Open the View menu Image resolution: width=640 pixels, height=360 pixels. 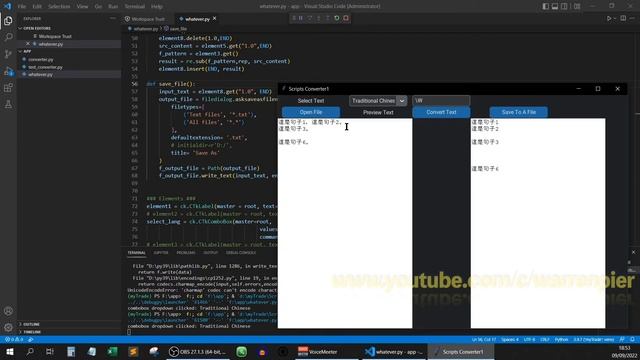(82, 7)
